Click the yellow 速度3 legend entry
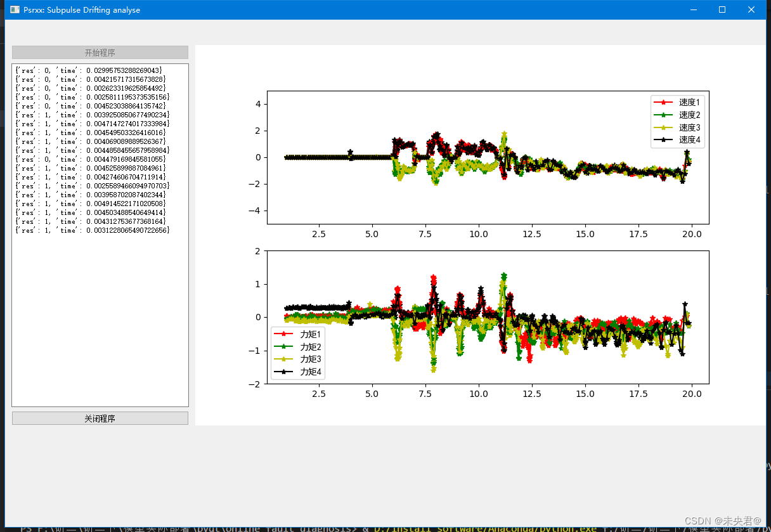This screenshot has width=771, height=532. tap(678, 127)
